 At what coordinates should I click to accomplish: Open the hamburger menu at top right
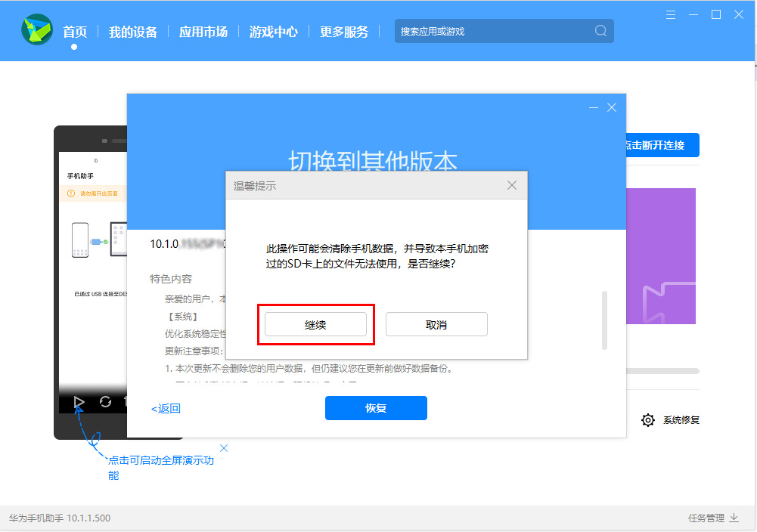[x=670, y=14]
